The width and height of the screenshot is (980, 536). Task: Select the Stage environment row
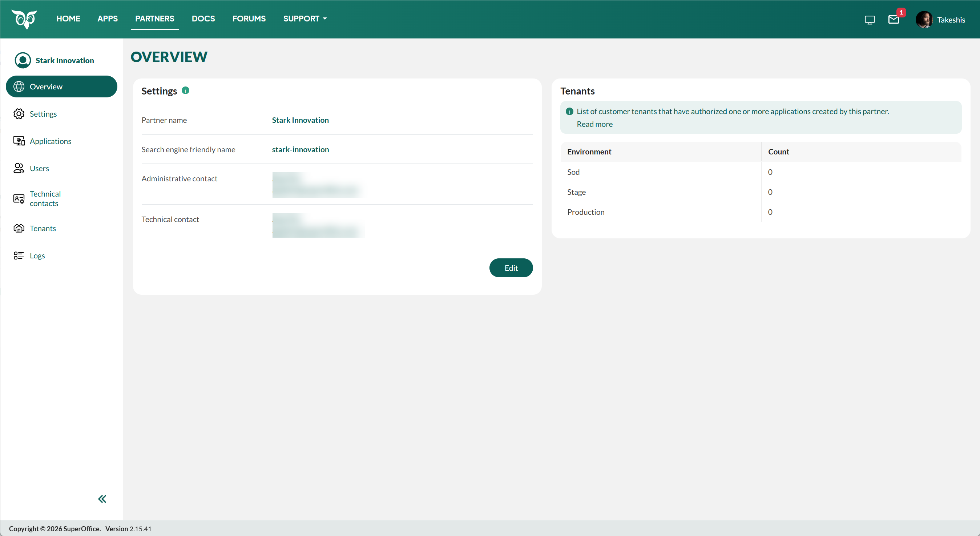(x=761, y=192)
